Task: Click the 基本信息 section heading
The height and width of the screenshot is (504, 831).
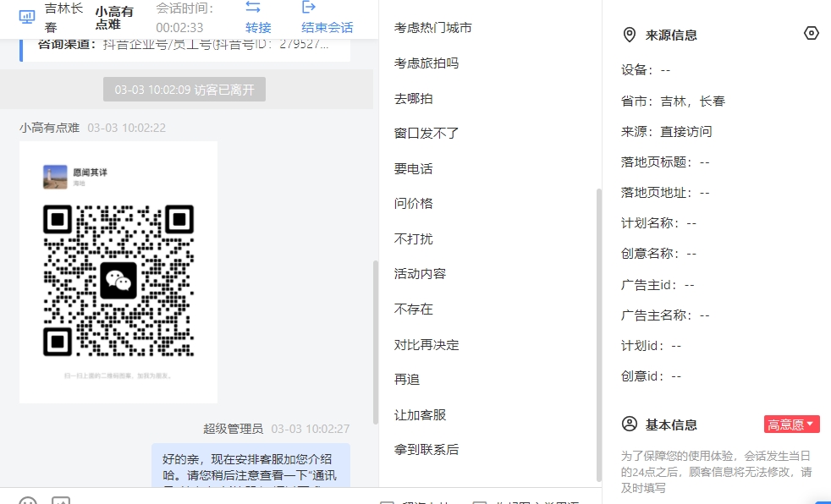Action: 671,425
